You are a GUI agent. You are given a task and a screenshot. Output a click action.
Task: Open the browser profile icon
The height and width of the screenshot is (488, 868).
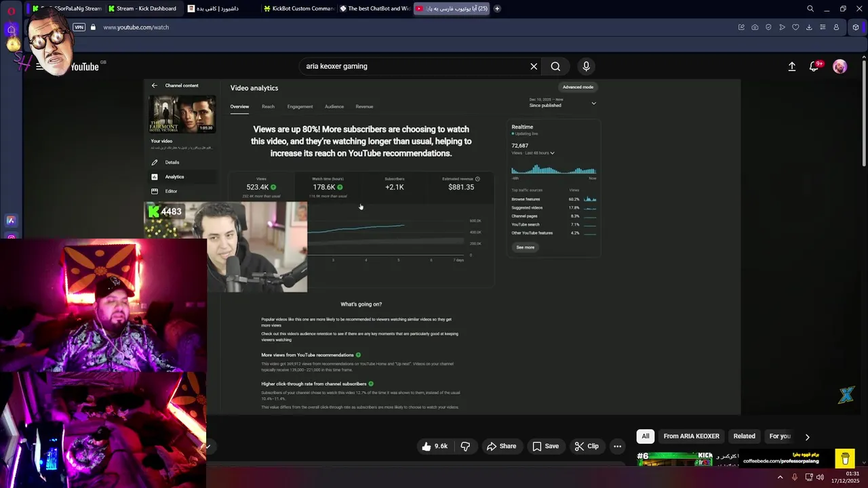836,27
